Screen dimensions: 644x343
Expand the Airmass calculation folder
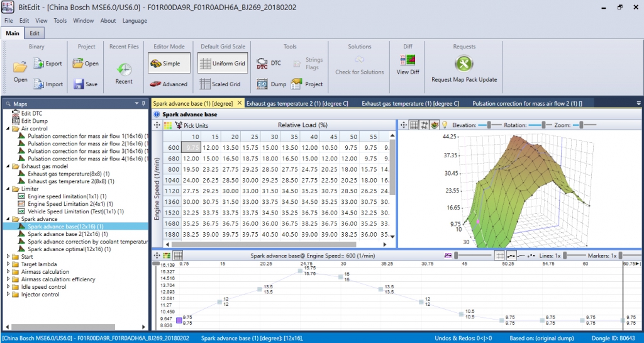[9, 271]
